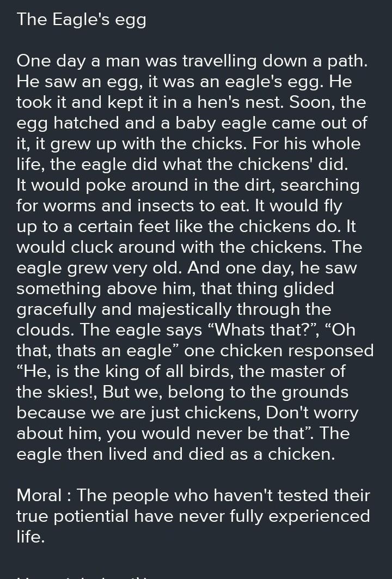Click the phrase "lived and died as a chicken"

[222, 454]
